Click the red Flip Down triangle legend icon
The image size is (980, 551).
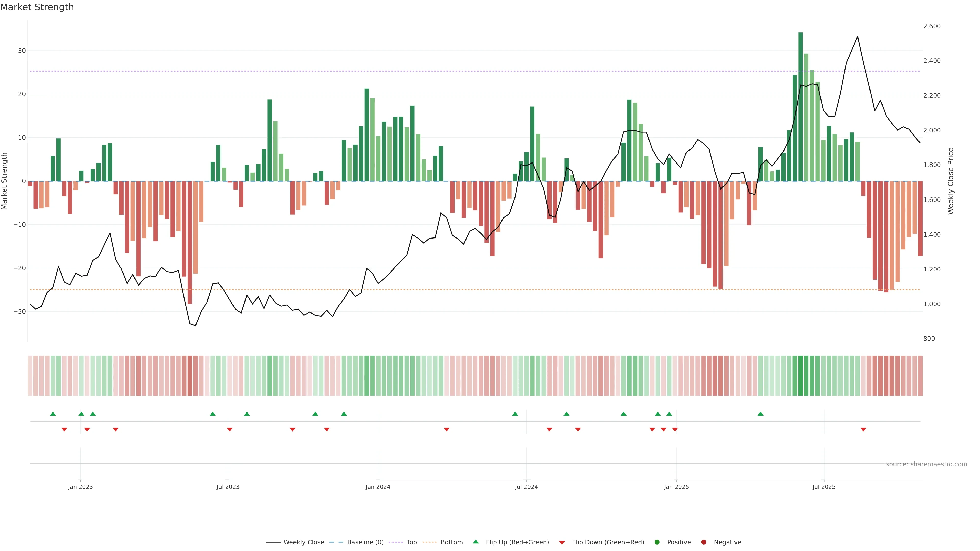coord(562,543)
